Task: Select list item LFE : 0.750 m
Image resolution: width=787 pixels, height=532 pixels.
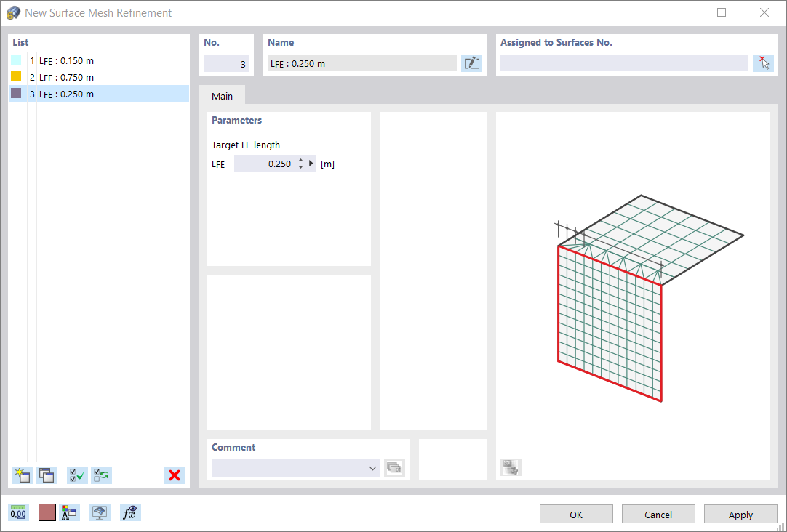Action: coord(99,77)
